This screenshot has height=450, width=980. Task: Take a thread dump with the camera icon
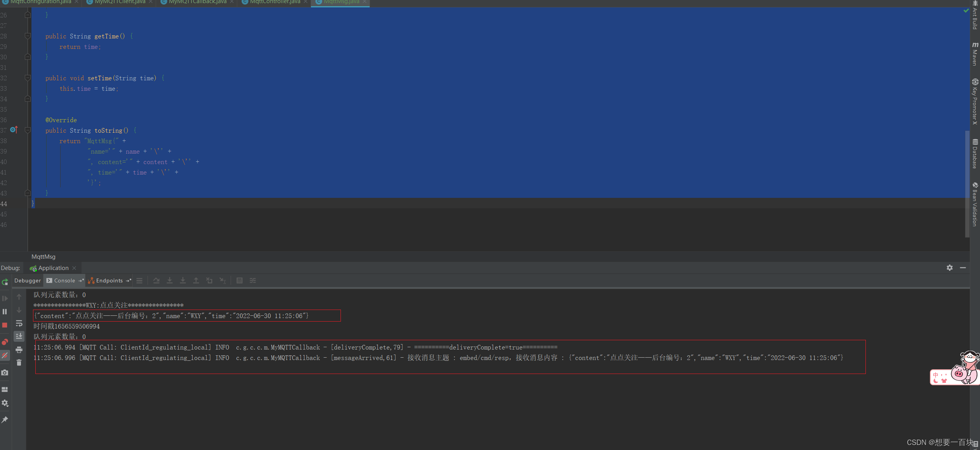[5, 372]
